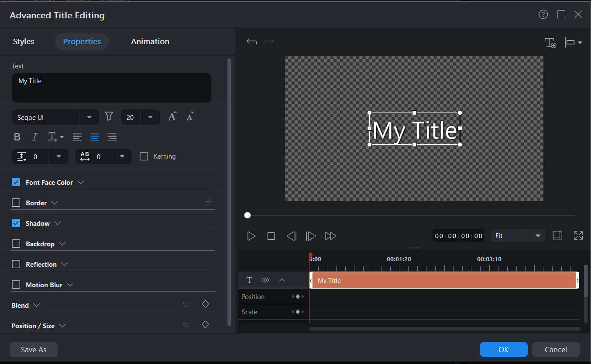
Task: Increase font size with the large A icon
Action: (x=172, y=116)
